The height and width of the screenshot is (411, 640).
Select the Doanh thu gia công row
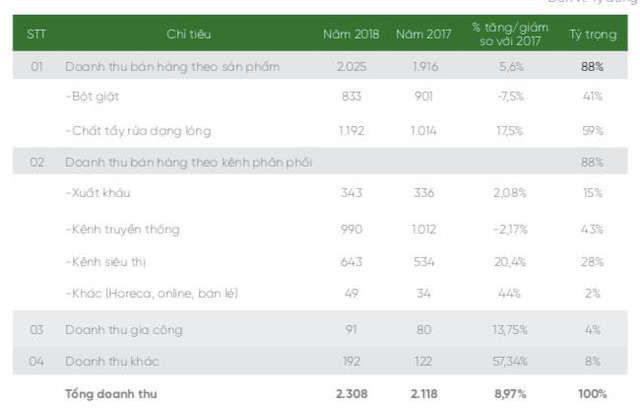tap(123, 329)
